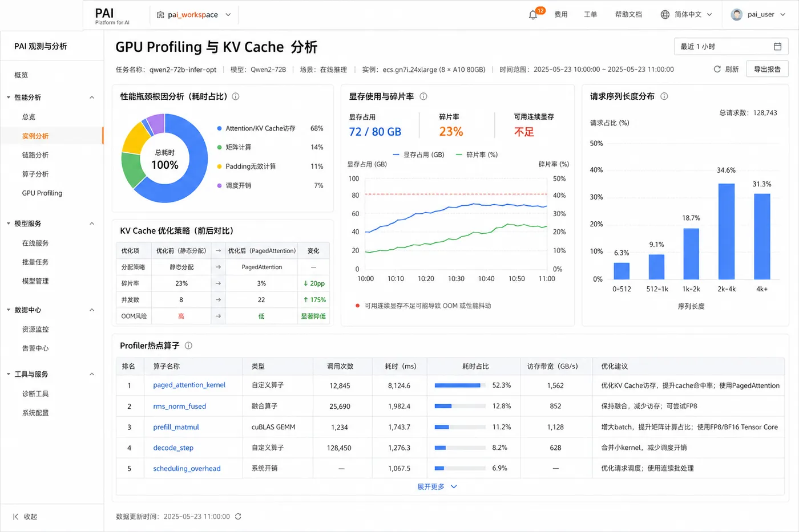This screenshot has width=799, height=532.
Task: Open the pai_user account menu
Action: (758, 14)
